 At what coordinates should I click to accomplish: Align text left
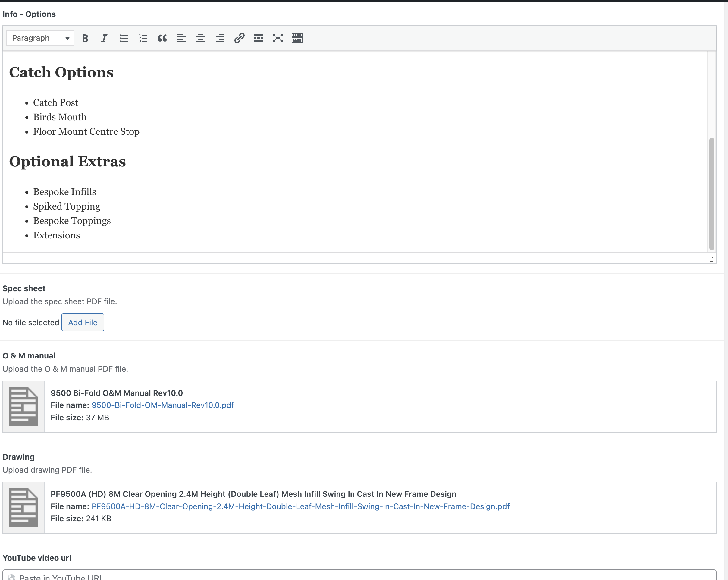coord(181,38)
